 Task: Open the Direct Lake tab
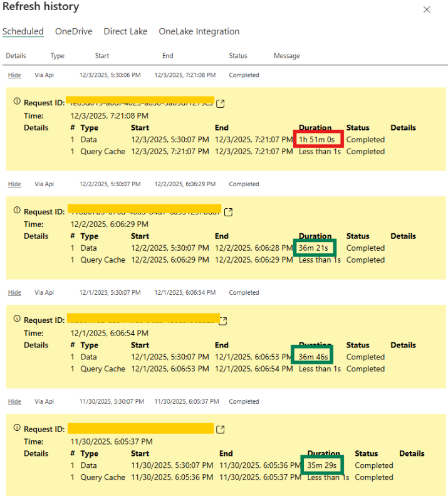[125, 31]
